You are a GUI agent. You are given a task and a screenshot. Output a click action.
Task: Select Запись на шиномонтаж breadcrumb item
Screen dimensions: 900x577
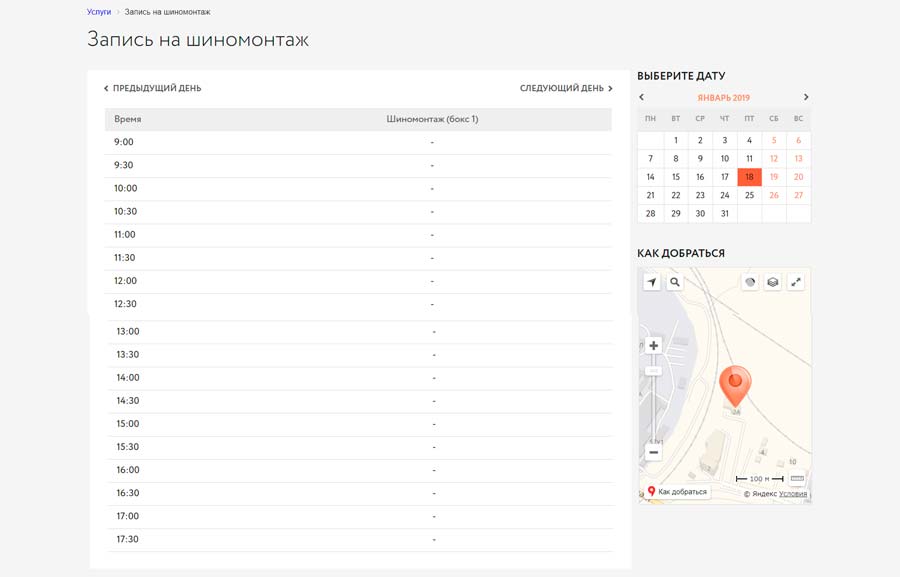(166, 13)
